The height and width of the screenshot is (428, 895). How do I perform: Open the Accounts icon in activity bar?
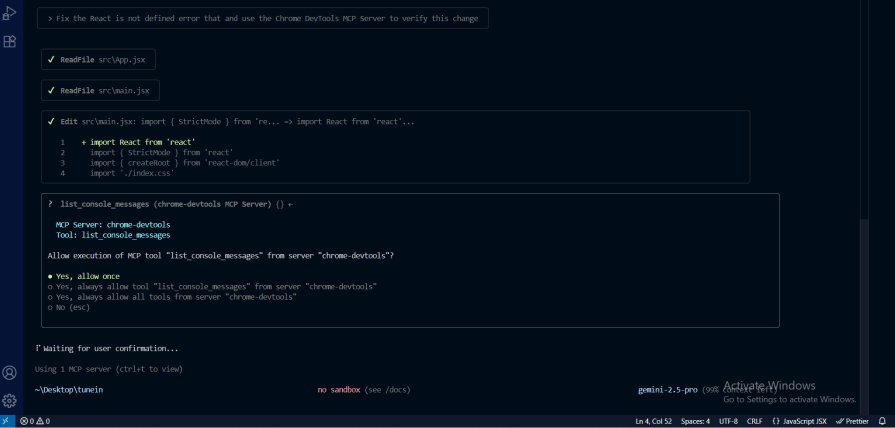(x=10, y=372)
